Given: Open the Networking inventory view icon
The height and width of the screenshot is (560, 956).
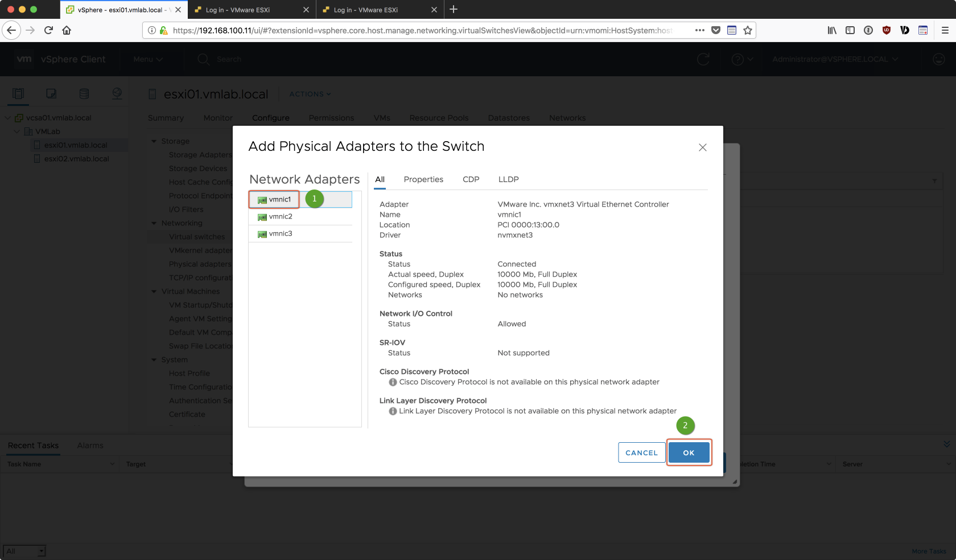Looking at the screenshot, I should pyautogui.click(x=117, y=94).
